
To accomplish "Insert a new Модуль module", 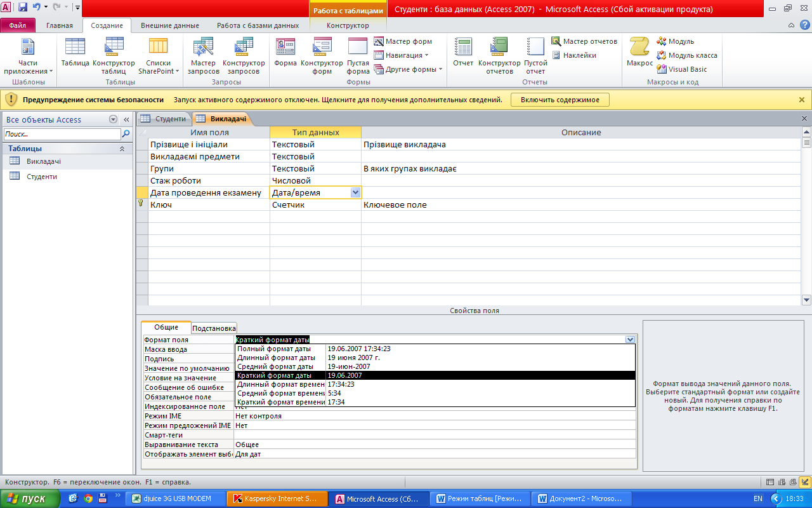I will (676, 41).
